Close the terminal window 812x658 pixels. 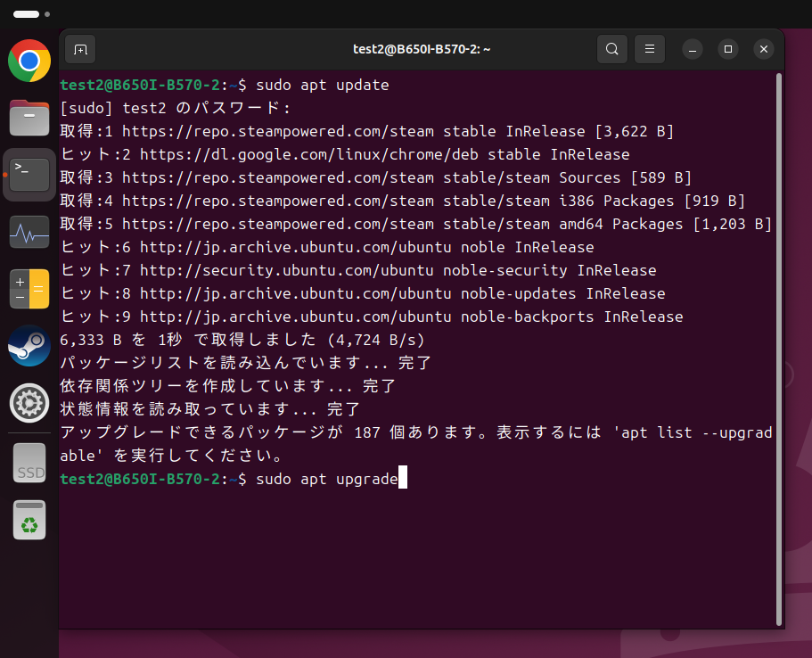pos(763,49)
